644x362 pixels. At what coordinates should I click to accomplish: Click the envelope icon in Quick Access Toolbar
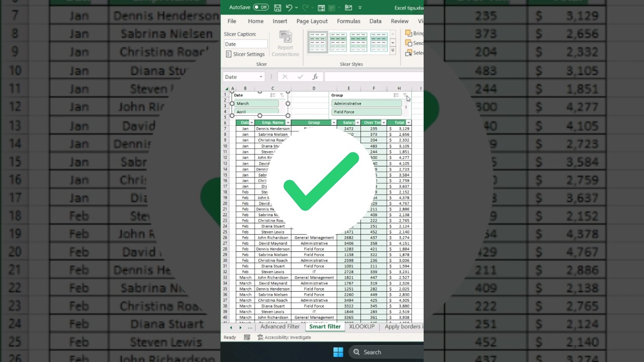pyautogui.click(x=349, y=8)
